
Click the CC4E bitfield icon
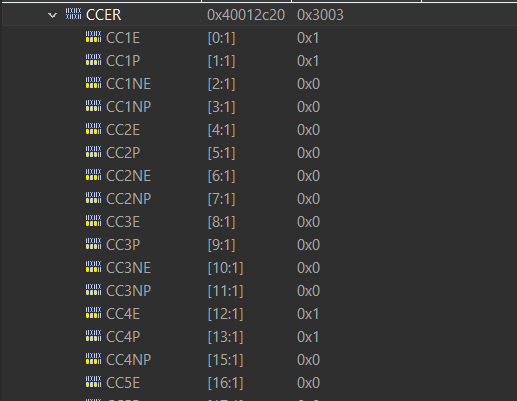click(x=93, y=313)
